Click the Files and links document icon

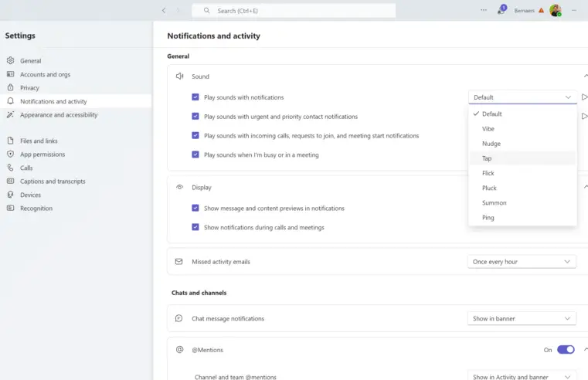pyautogui.click(x=11, y=141)
